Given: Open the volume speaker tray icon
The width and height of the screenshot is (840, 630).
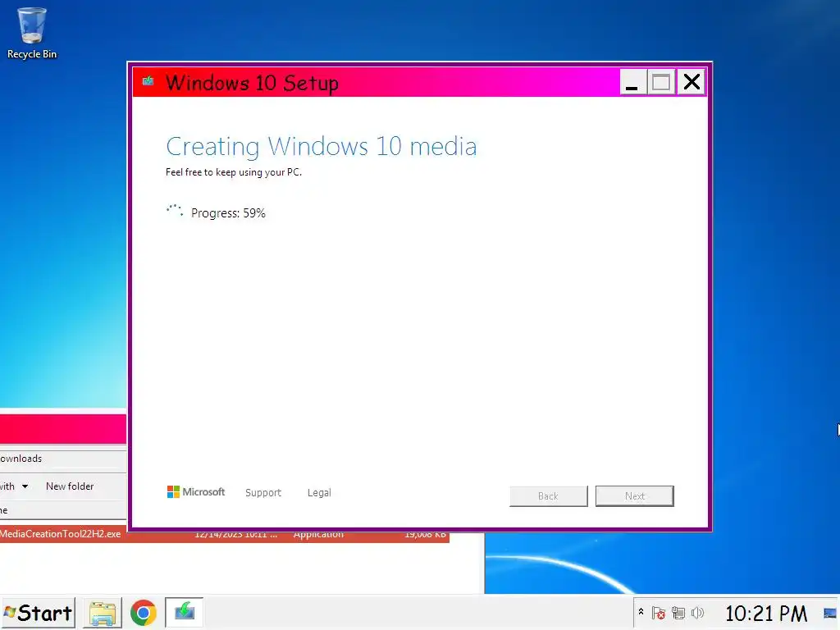Looking at the screenshot, I should pyautogui.click(x=697, y=613).
